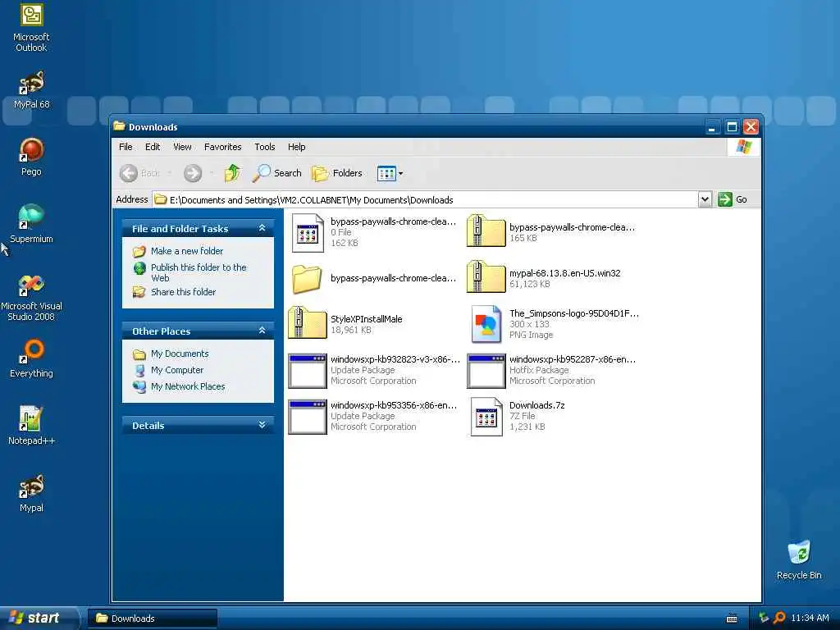Screen dimensions: 840x630
Task: Click the on-screen keyboard tray icon
Action: (732, 619)
